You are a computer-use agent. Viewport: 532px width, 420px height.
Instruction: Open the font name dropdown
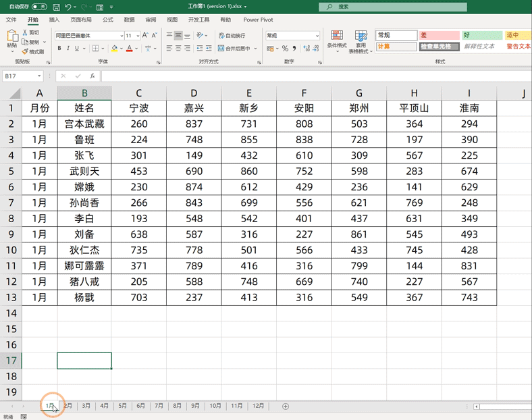tap(122, 36)
